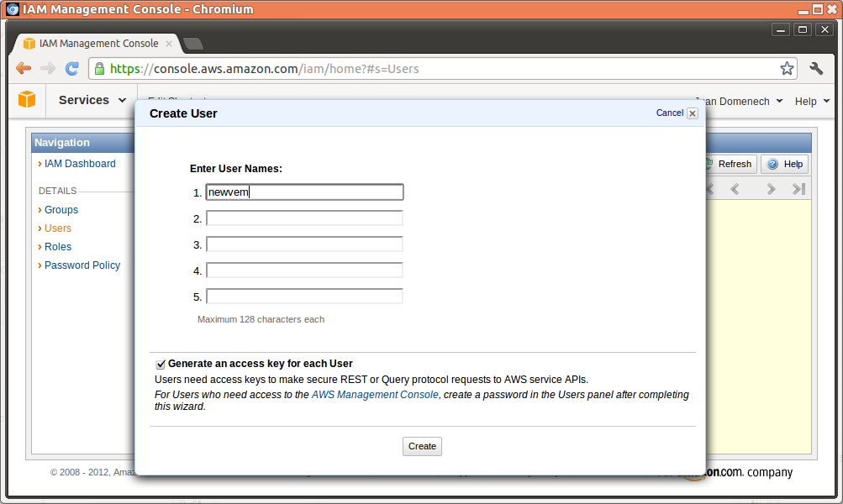
Task: Click the bookmark star in the address bar
Action: (x=787, y=68)
